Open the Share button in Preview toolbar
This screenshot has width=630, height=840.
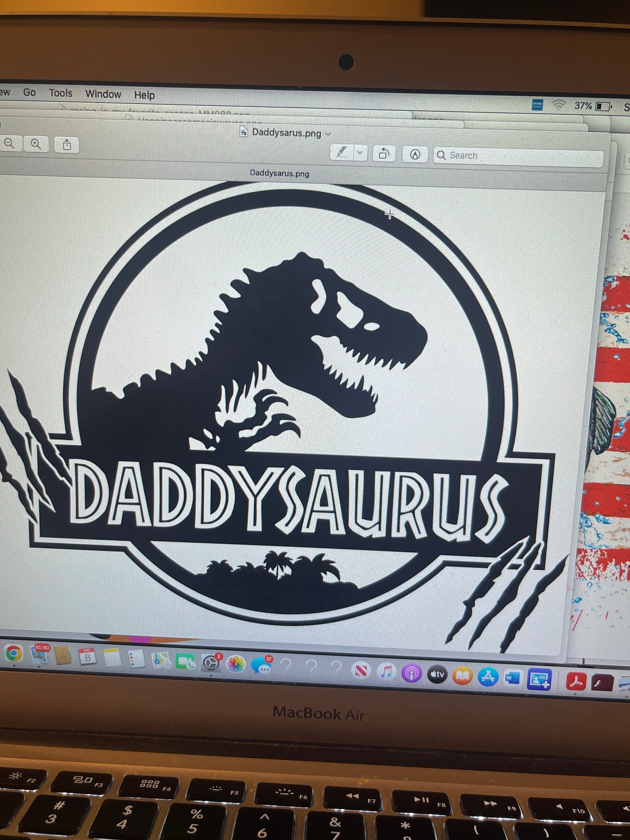(67, 145)
